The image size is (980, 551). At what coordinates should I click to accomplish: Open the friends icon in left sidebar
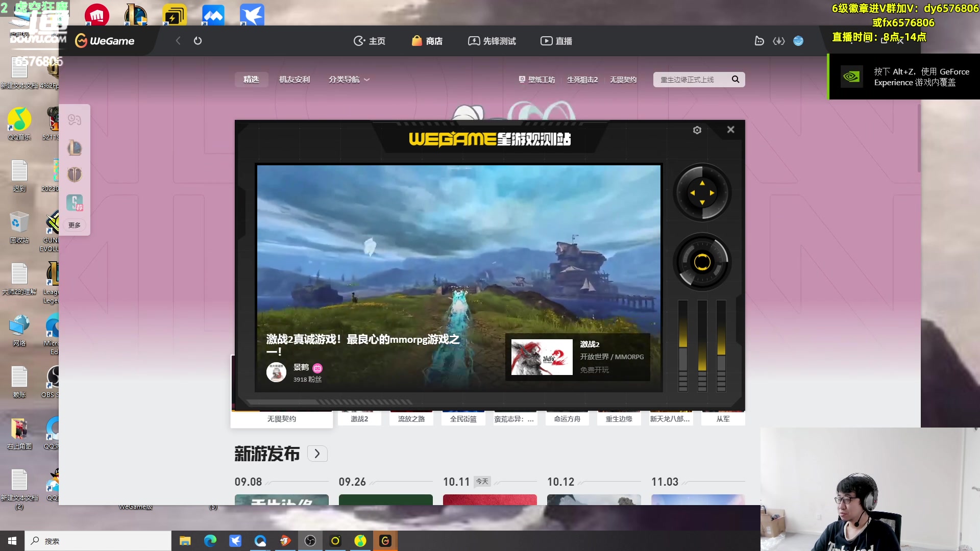click(x=75, y=120)
